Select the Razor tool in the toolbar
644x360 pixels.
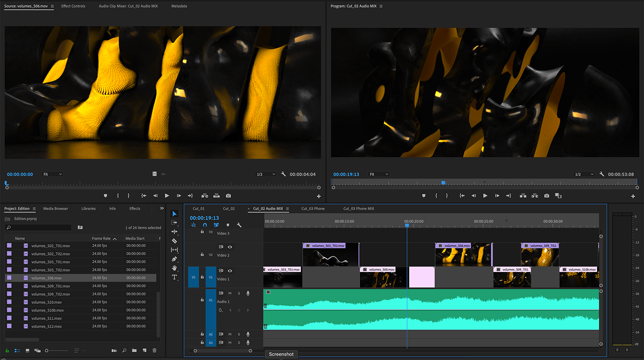coord(174,241)
